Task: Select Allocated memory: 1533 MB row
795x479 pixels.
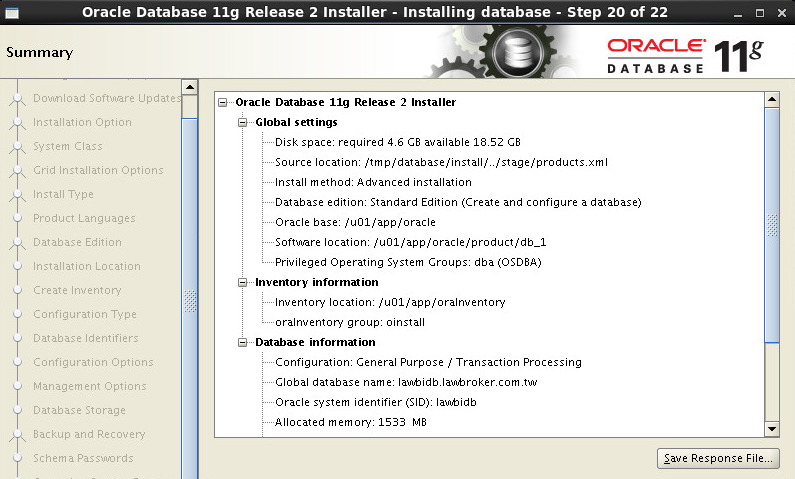Action: [350, 422]
